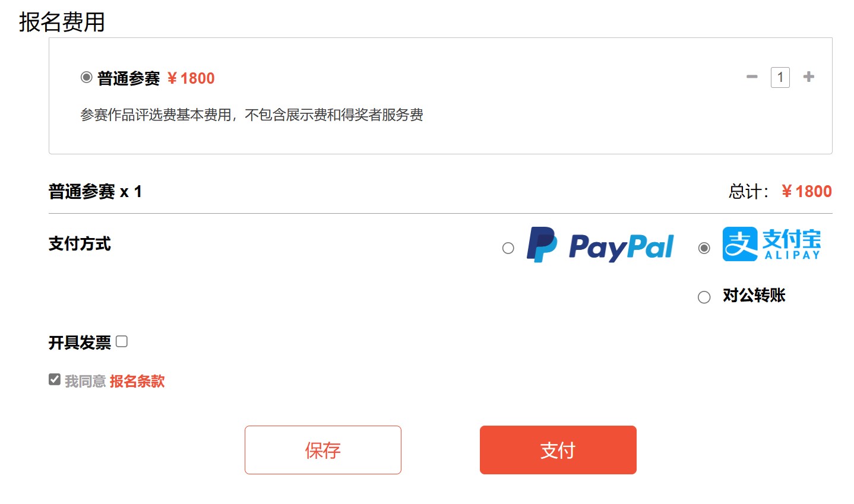Click the 总计 ¥1800 total amount
Image resolution: width=854 pixels, height=504 pixels.
pyautogui.click(x=806, y=191)
